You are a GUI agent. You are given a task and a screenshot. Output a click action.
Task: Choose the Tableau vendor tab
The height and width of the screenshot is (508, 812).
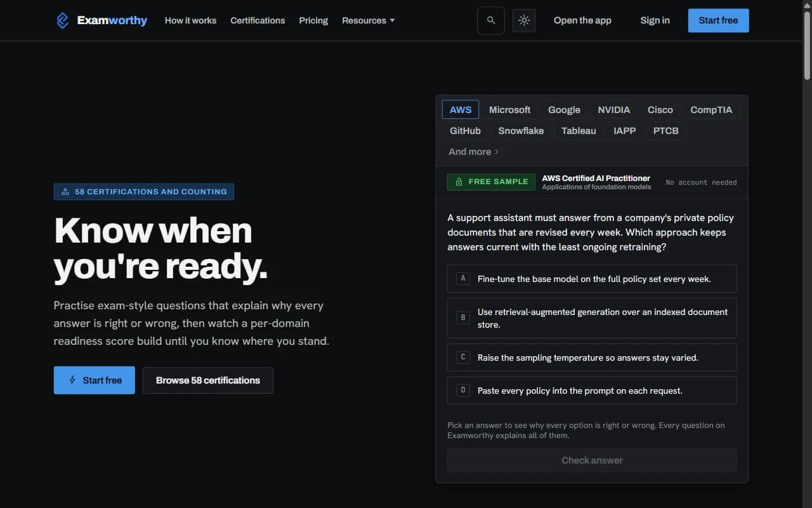click(x=579, y=130)
